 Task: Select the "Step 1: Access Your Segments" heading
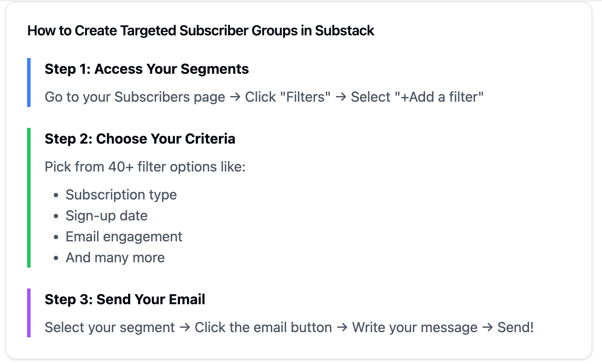tap(147, 69)
